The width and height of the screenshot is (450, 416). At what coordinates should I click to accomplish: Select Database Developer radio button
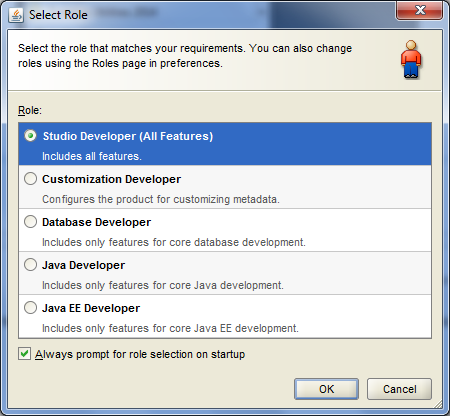(x=30, y=222)
